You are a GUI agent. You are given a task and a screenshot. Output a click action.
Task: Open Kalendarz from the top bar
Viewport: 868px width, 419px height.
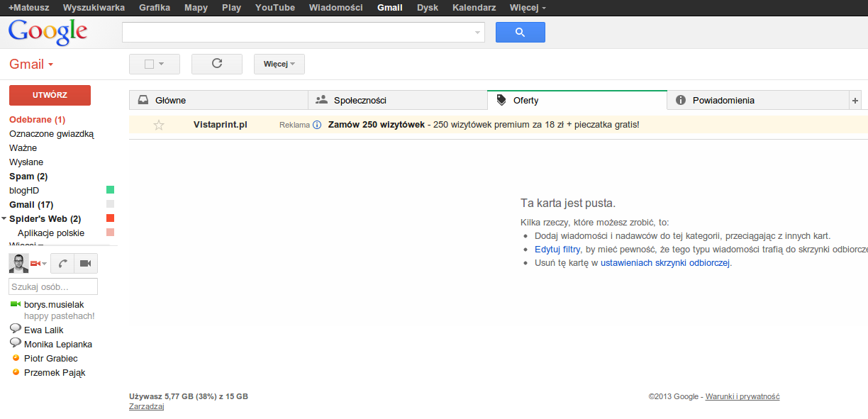click(474, 8)
